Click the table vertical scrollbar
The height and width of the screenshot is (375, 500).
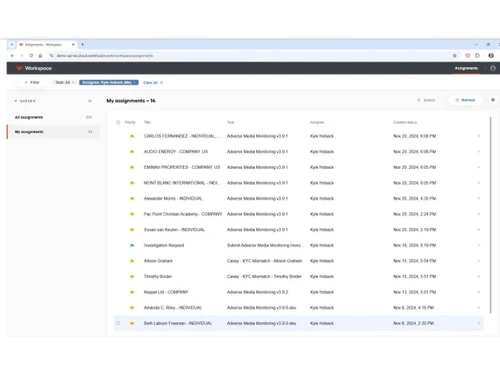click(491, 215)
